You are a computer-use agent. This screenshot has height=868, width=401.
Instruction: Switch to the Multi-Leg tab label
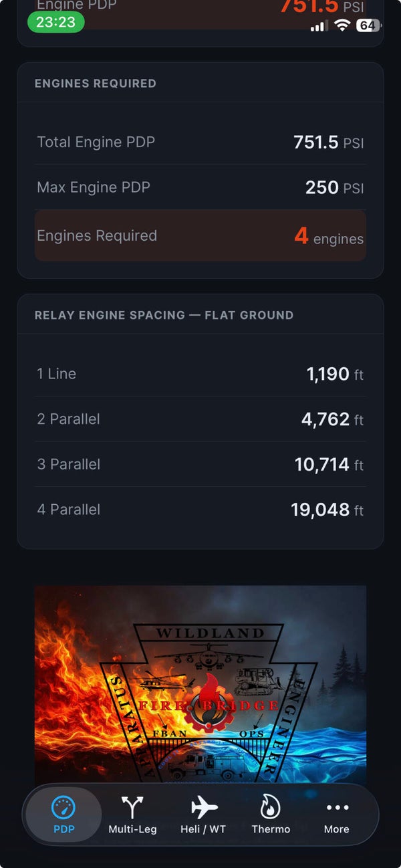pyautogui.click(x=132, y=829)
